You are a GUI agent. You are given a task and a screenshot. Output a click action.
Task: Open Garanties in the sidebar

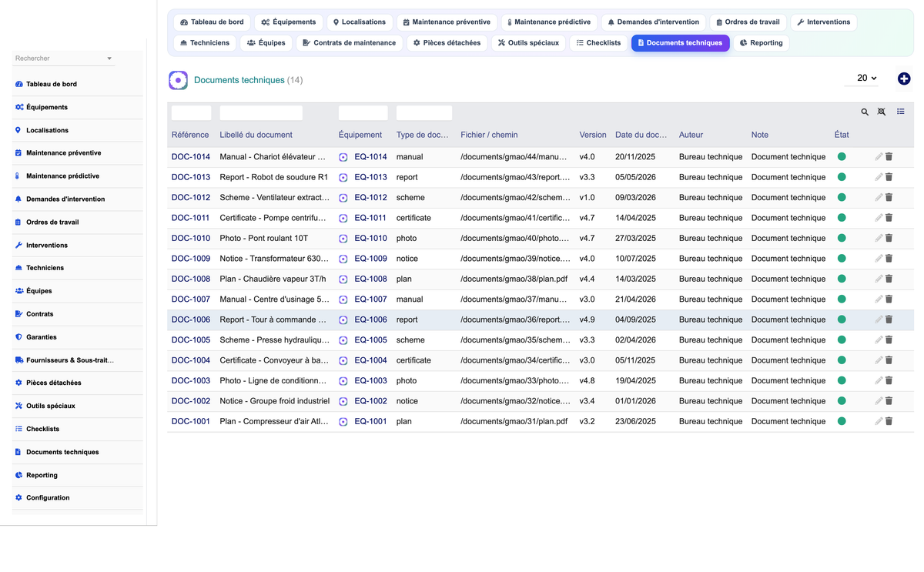(x=78, y=337)
